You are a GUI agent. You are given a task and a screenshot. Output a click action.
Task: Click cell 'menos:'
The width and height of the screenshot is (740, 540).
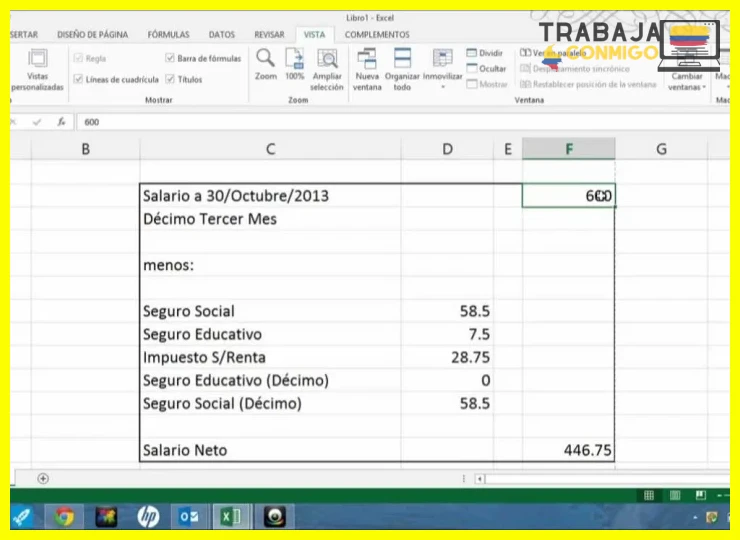[x=270, y=265]
